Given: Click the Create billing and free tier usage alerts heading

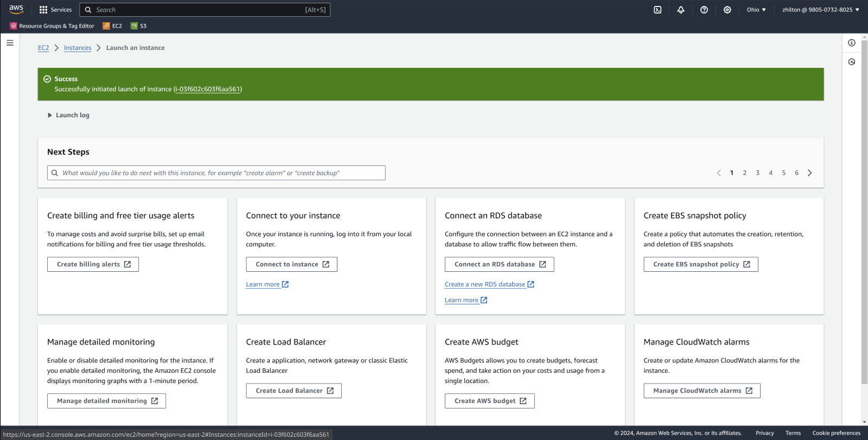Looking at the screenshot, I should [121, 215].
